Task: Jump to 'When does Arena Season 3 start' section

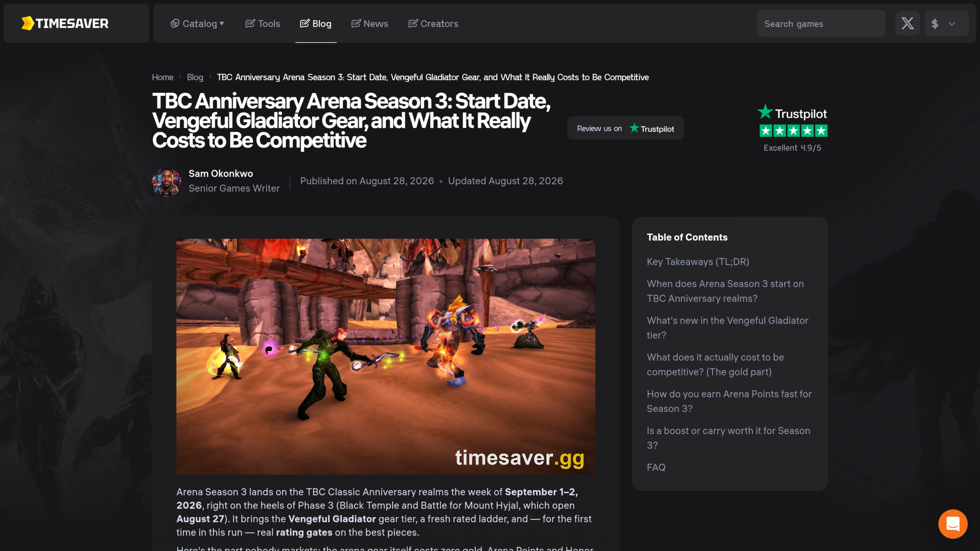Action: pyautogui.click(x=725, y=291)
